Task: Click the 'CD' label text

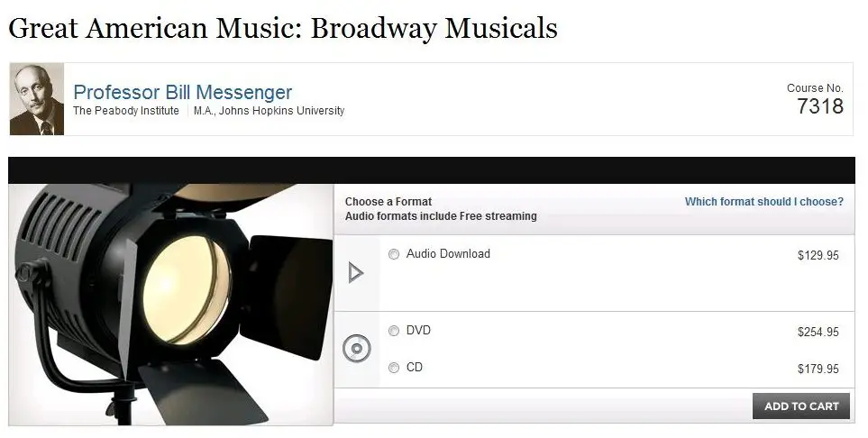Action: (x=414, y=367)
